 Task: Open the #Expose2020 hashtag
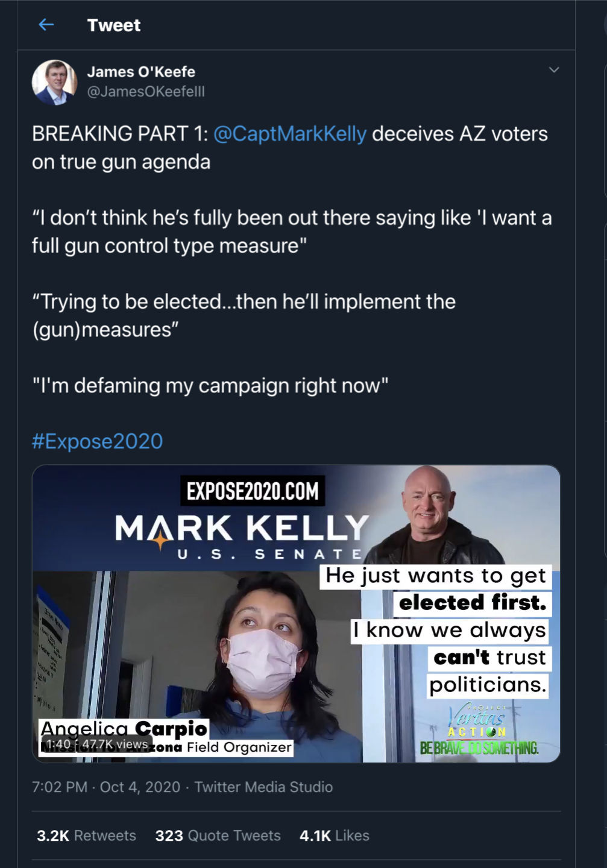pyautogui.click(x=97, y=441)
